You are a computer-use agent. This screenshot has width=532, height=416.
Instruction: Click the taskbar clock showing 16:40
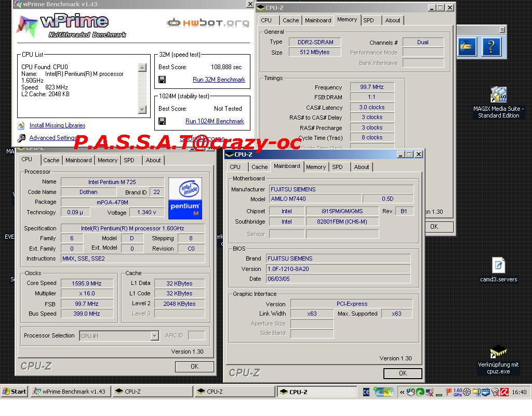click(519, 392)
